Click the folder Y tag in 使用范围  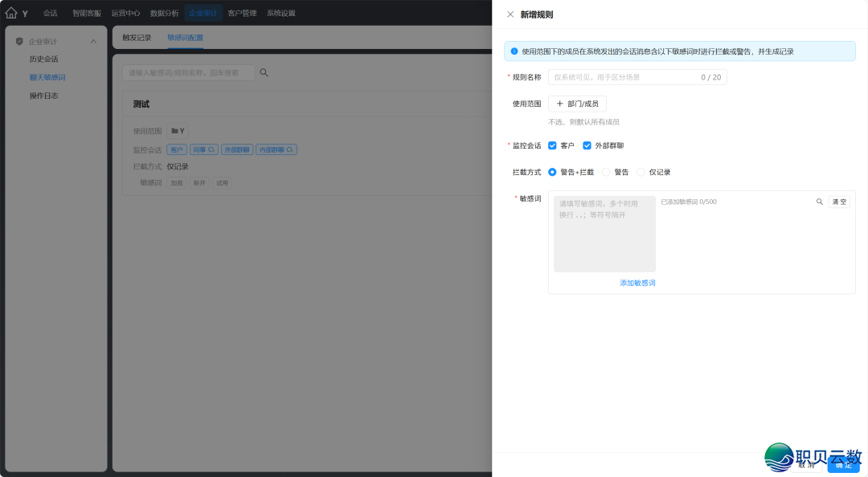click(178, 131)
